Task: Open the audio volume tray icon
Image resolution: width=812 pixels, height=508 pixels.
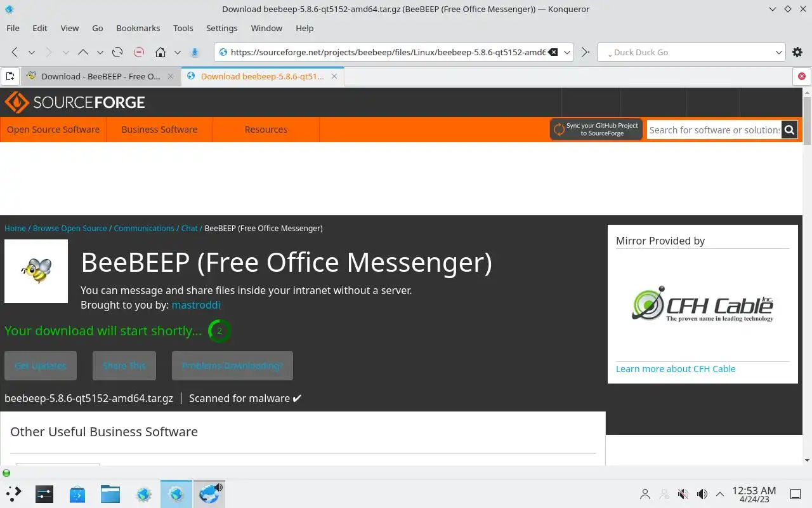Action: 702,493
